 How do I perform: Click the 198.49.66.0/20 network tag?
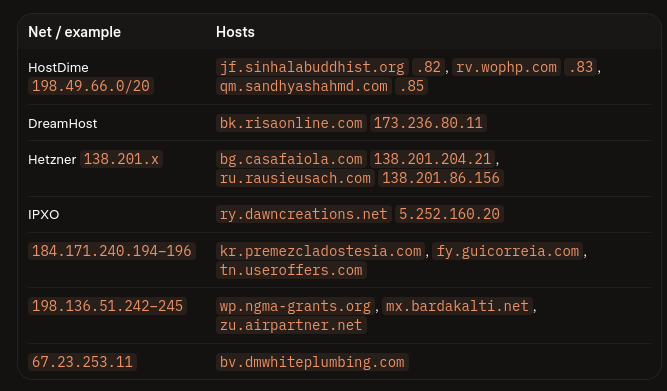coord(91,86)
